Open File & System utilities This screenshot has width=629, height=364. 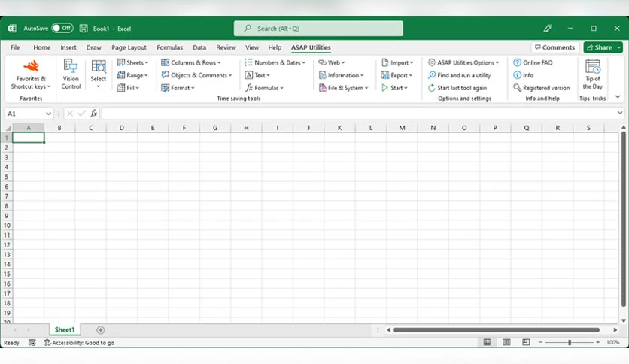click(343, 88)
